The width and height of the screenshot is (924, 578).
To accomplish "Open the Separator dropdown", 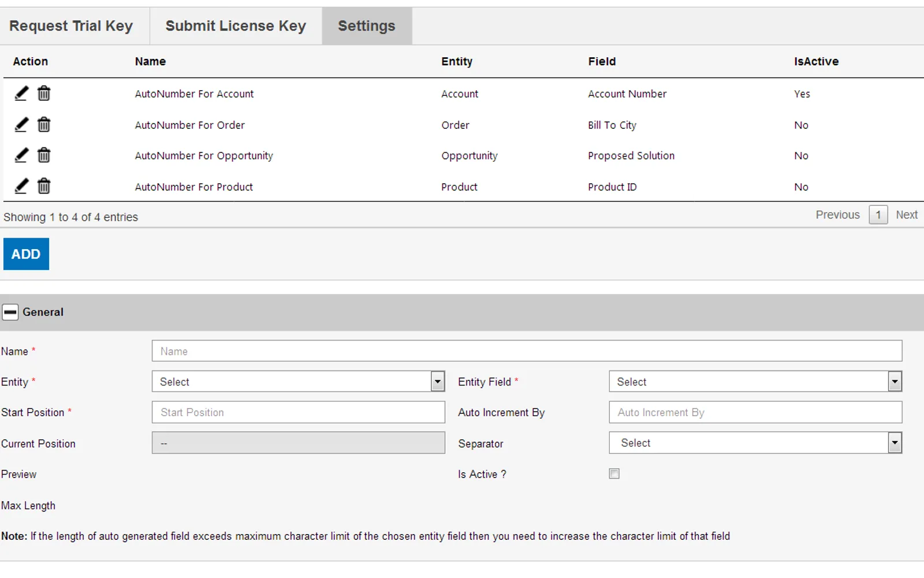I will click(x=755, y=443).
